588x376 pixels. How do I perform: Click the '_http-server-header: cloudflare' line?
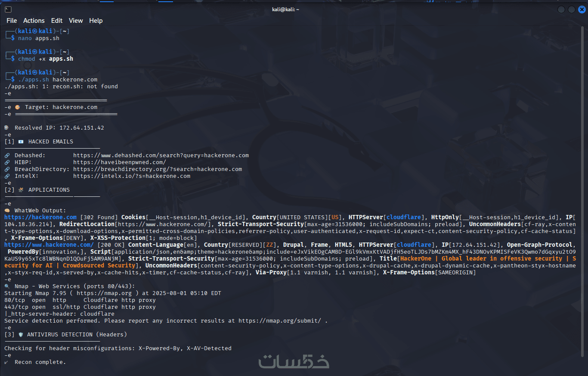pyautogui.click(x=59, y=314)
